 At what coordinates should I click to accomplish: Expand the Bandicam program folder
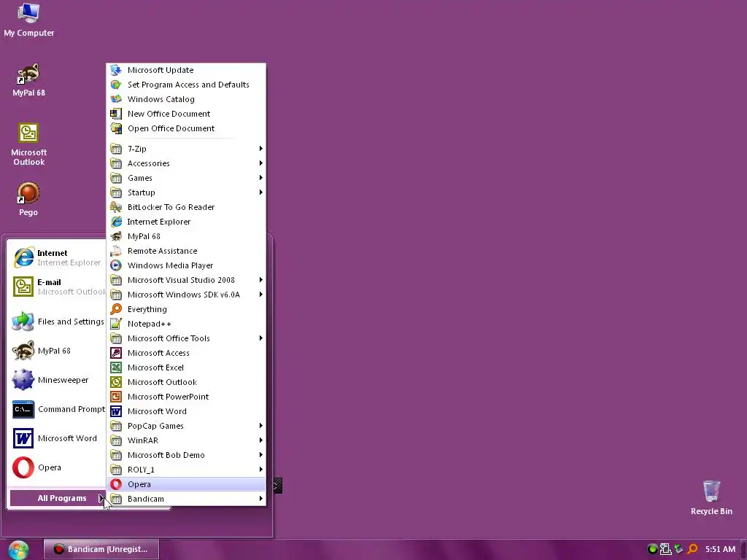point(186,499)
